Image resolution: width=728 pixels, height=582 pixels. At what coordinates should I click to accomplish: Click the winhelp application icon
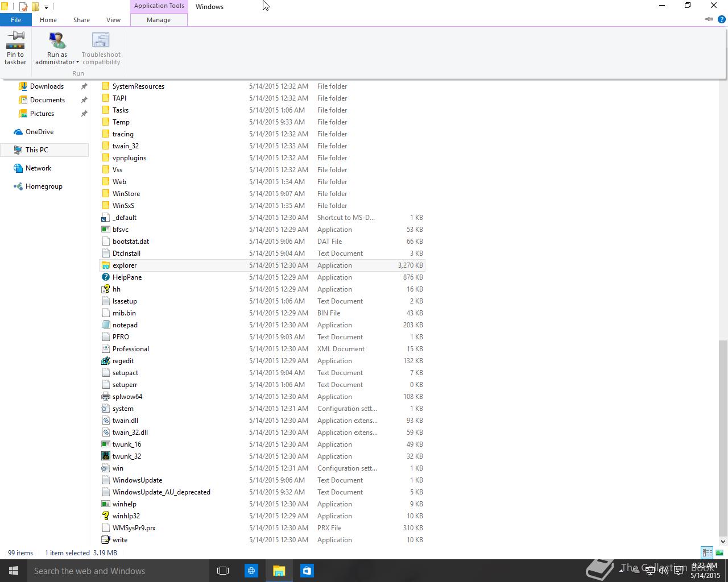105,504
